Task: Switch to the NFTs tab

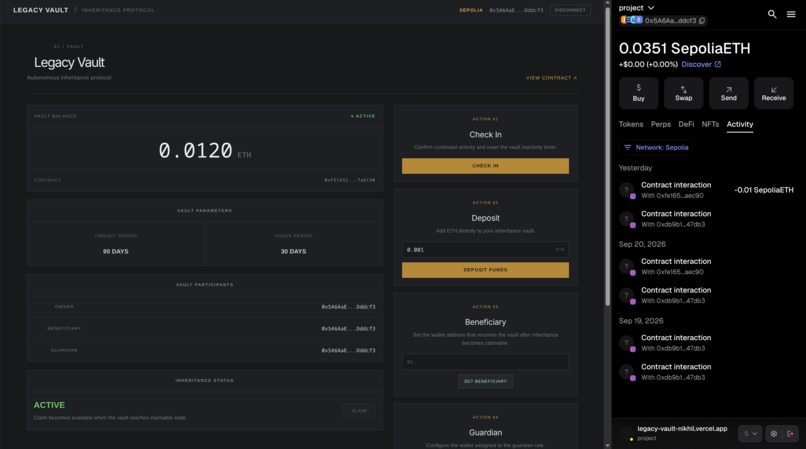Action: [710, 124]
